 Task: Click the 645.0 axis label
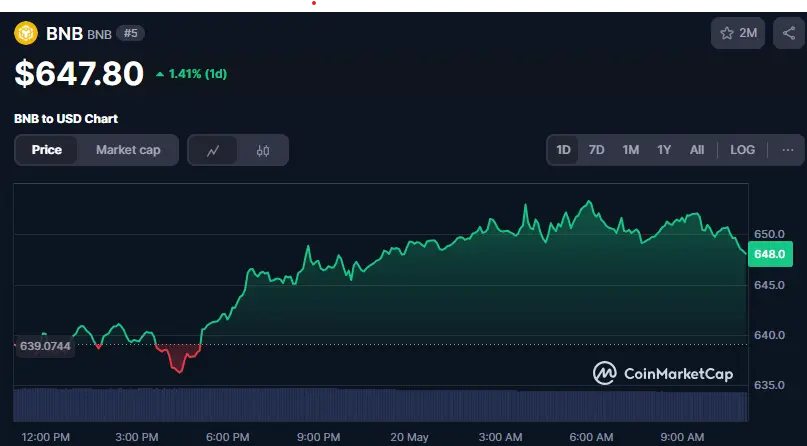coord(769,285)
